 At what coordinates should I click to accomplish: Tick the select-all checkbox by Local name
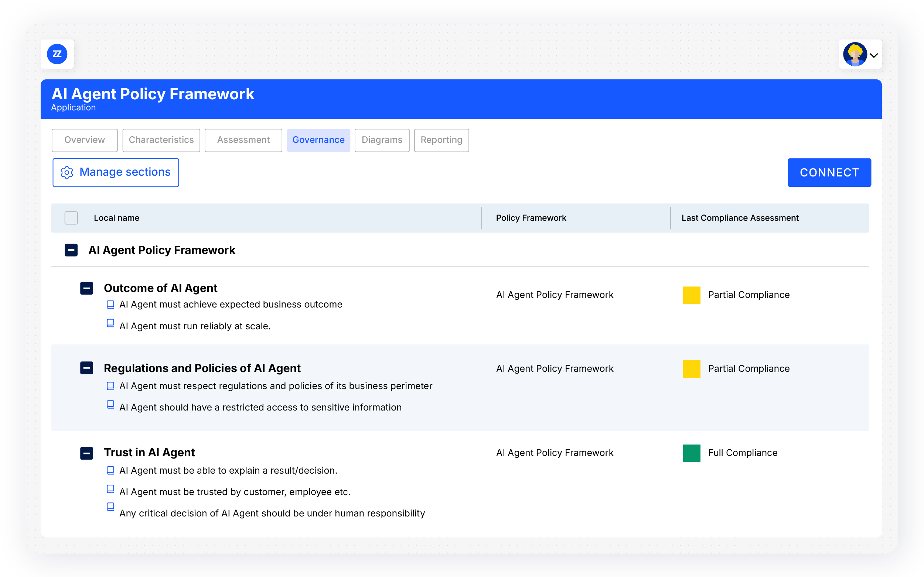coord(71,218)
